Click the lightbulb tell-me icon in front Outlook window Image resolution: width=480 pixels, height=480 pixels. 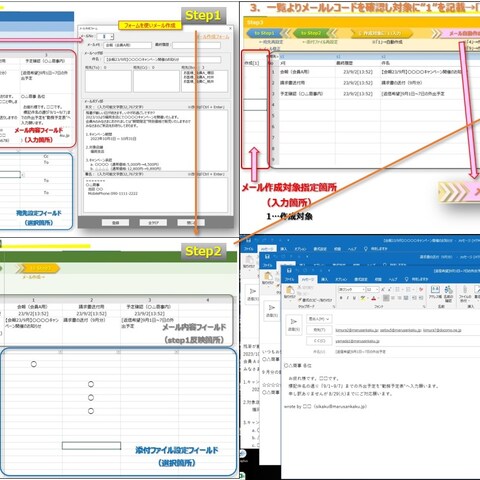click(407, 279)
